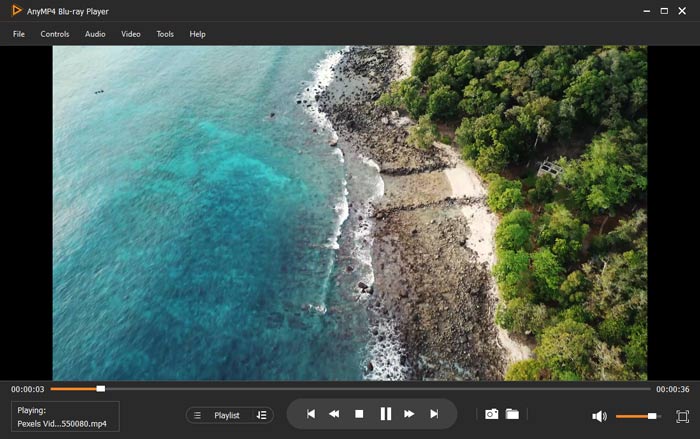Click the fast forward button
The image size is (700, 439).
click(409, 414)
